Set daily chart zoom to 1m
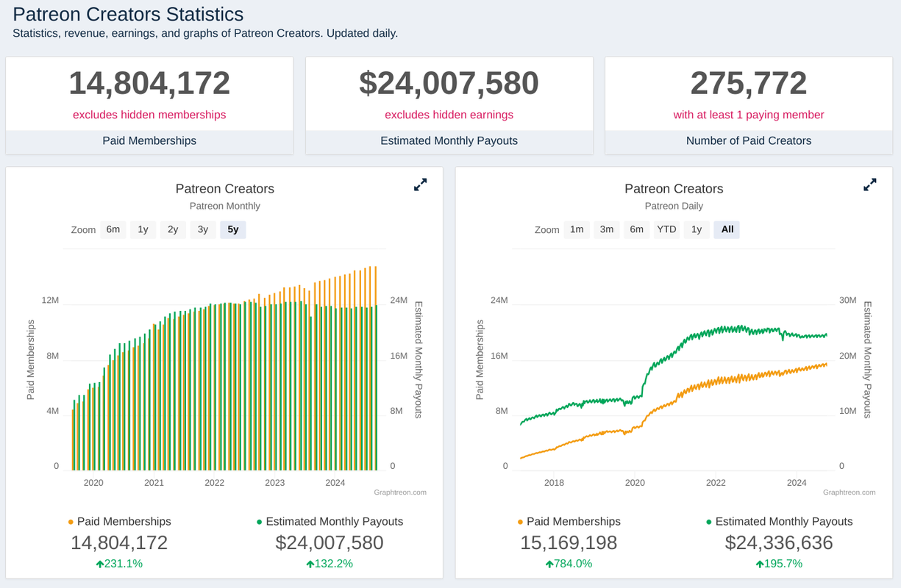The width and height of the screenshot is (901, 588). [x=577, y=229]
